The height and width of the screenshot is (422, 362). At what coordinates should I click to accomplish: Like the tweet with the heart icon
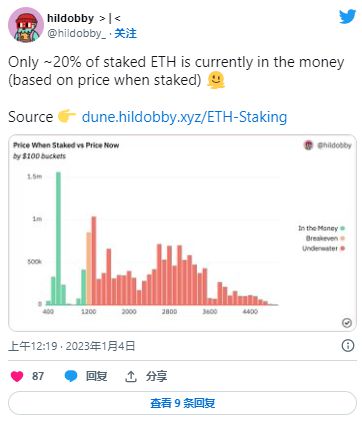tap(17, 376)
